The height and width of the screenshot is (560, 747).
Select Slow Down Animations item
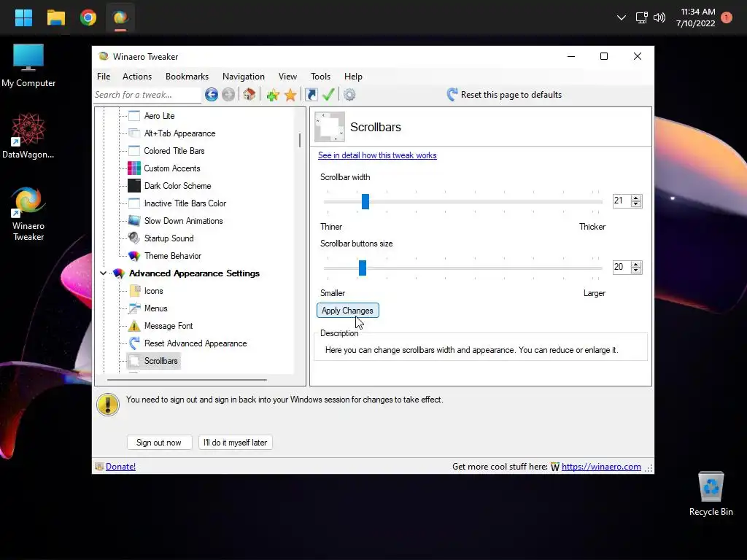pos(183,221)
